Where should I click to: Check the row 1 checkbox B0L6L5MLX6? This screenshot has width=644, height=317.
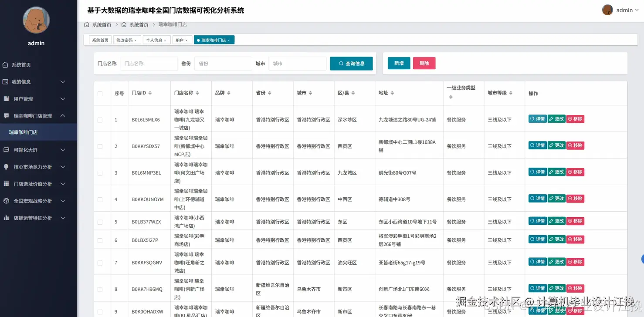[x=100, y=120]
